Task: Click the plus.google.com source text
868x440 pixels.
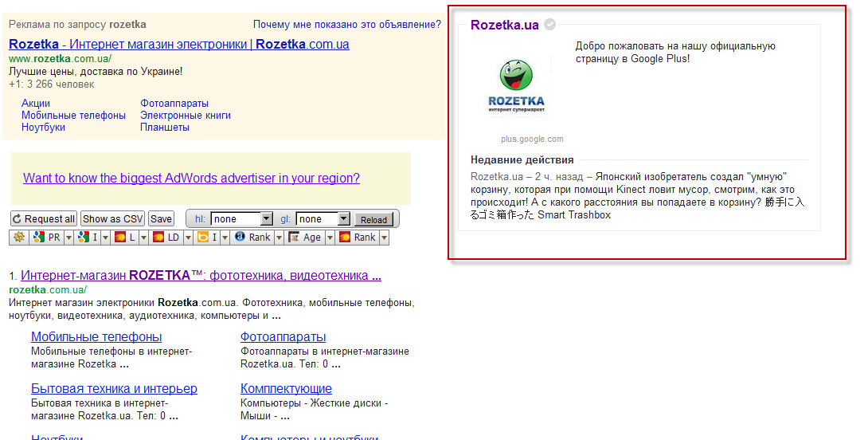Action: 532,139
